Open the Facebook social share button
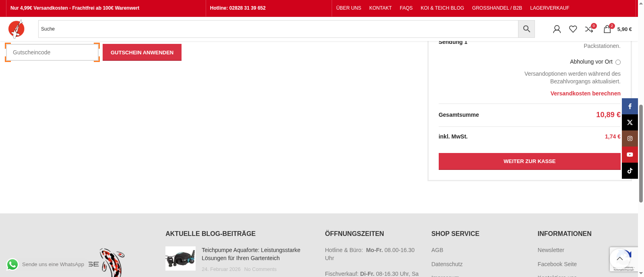644x277 pixels. (630, 106)
